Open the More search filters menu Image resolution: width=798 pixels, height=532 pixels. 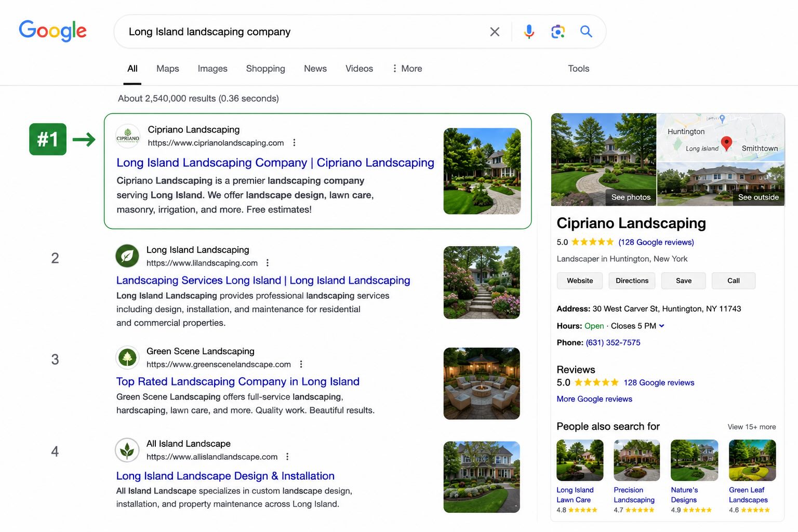407,69
